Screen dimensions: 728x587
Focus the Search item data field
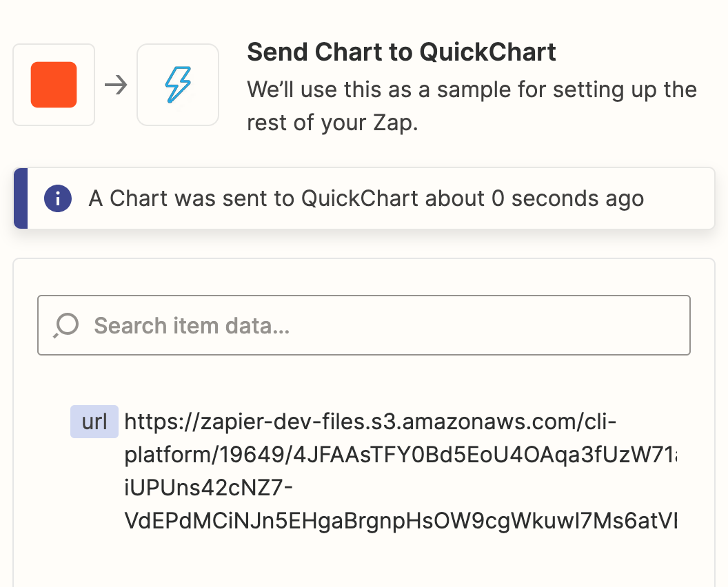point(364,325)
